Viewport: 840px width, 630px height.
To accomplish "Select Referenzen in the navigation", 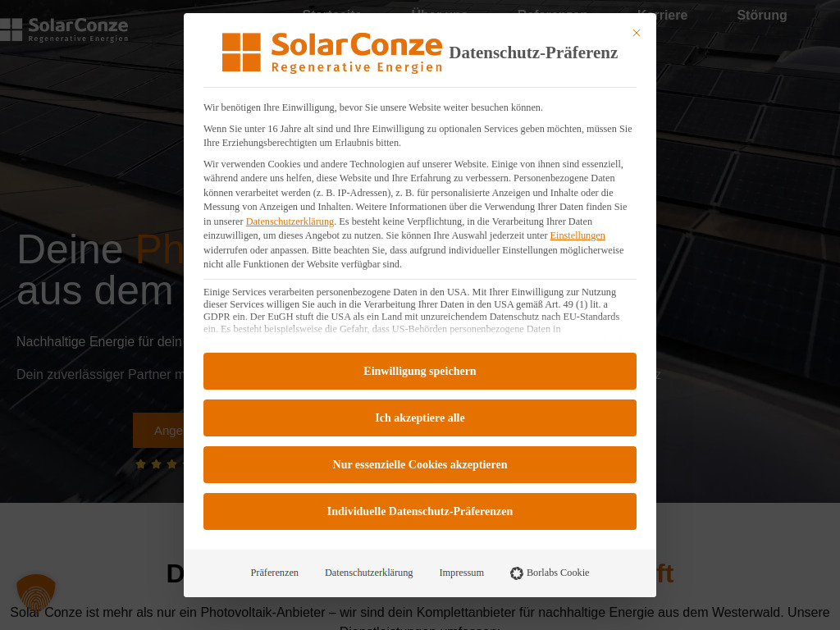I will click(x=552, y=15).
